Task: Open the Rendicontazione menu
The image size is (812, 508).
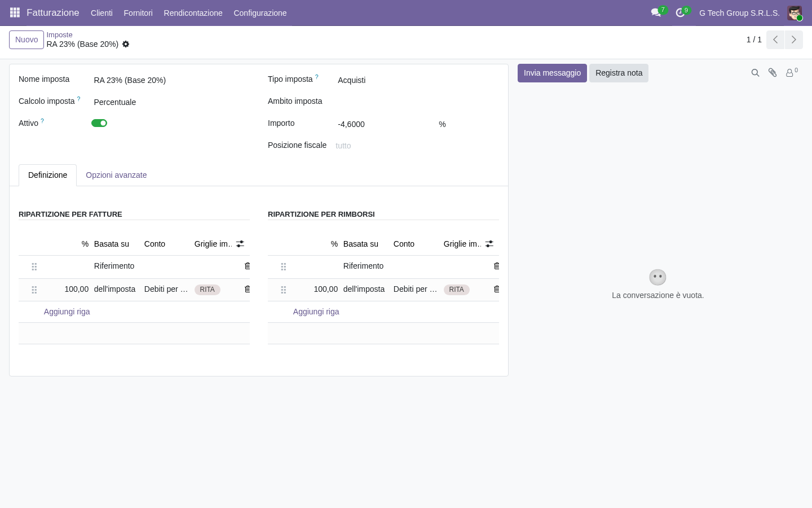Action: pyautogui.click(x=193, y=12)
